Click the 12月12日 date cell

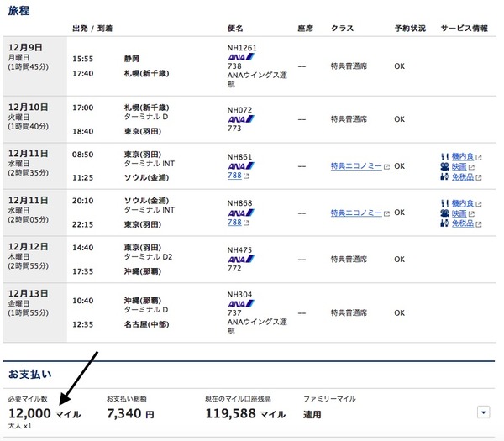tap(35, 260)
